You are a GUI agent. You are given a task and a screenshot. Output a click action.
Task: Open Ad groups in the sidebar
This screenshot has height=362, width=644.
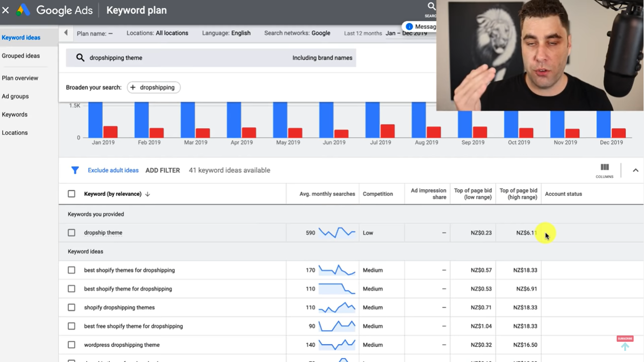point(15,96)
